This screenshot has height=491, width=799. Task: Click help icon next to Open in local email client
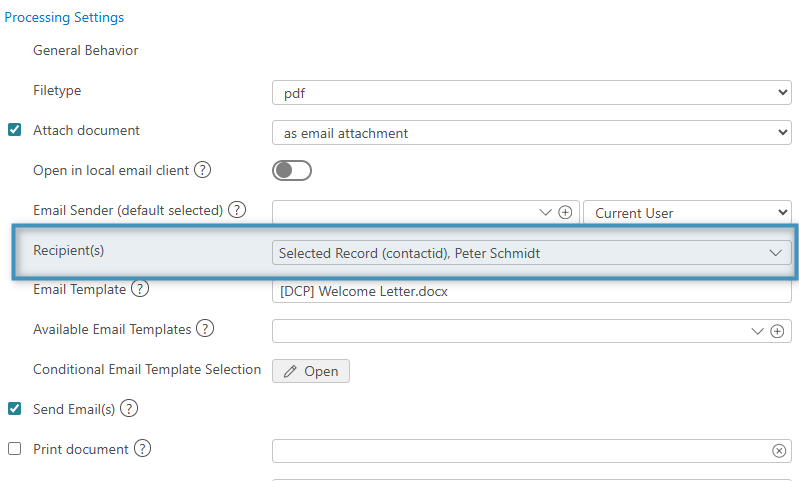click(202, 170)
